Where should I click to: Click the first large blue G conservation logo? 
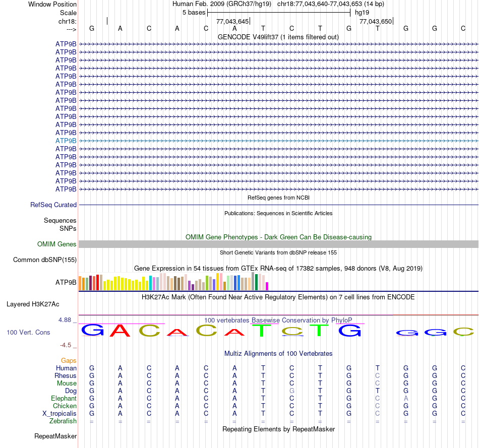point(92,330)
